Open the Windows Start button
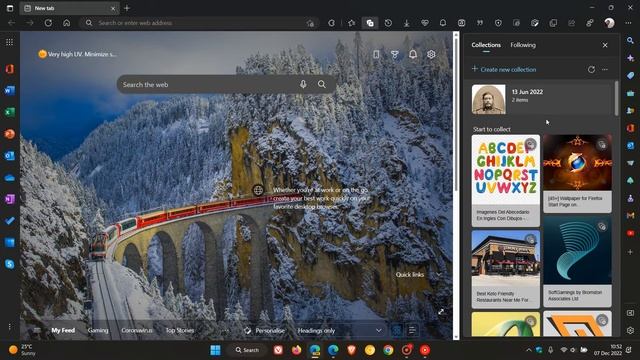This screenshot has height=360, width=640. [x=215, y=350]
